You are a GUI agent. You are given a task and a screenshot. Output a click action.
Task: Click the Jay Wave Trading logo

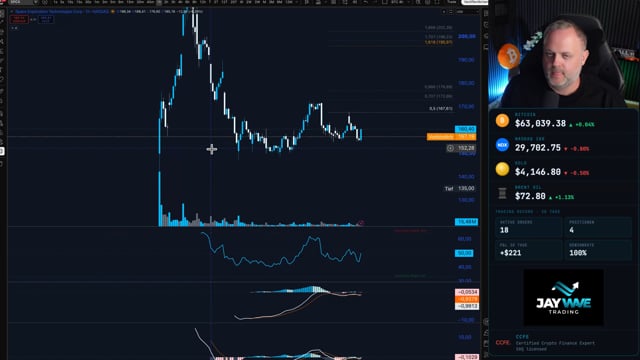(x=563, y=297)
